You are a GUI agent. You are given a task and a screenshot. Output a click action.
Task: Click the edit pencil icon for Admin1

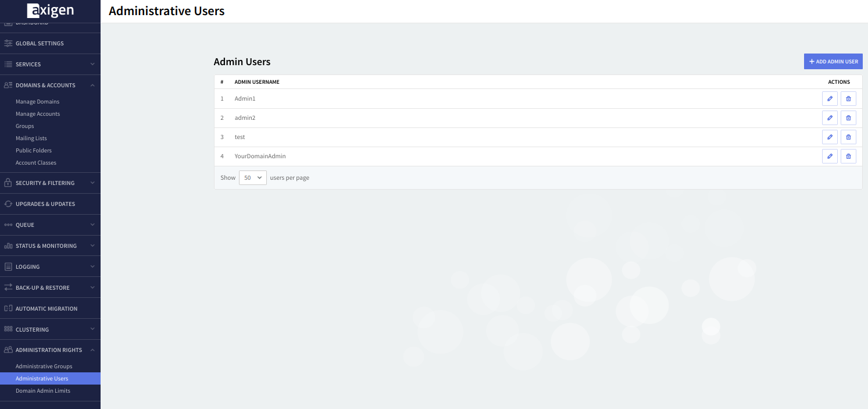coord(830,99)
